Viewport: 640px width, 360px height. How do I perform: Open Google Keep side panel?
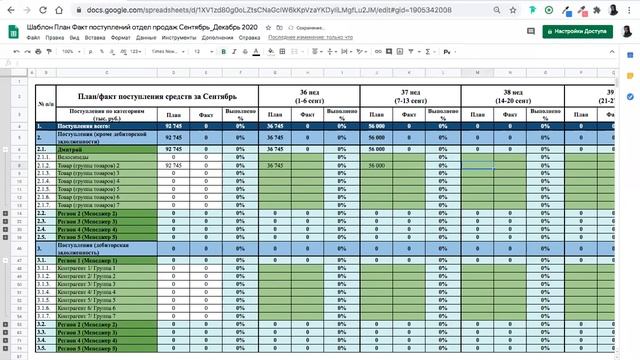pos(630,76)
